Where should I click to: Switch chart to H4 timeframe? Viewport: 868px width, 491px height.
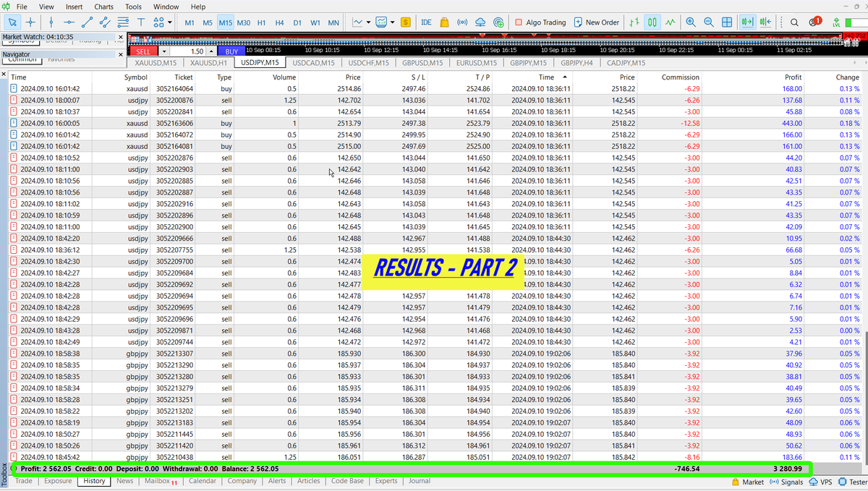click(280, 22)
